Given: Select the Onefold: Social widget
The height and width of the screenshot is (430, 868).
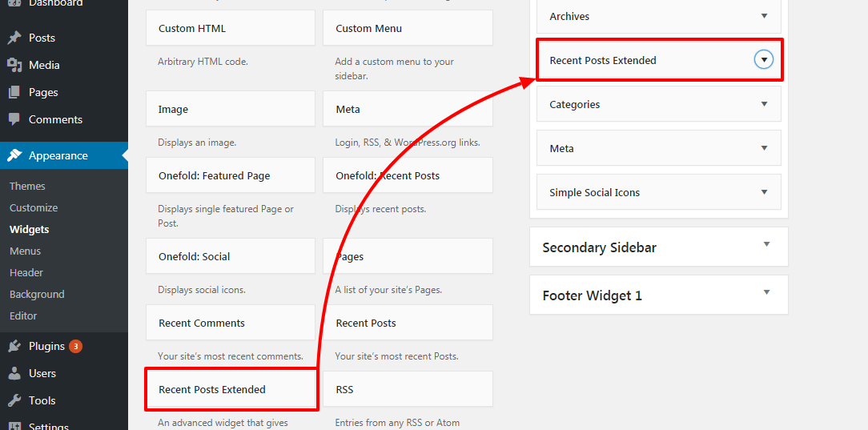Looking at the screenshot, I should 231,256.
